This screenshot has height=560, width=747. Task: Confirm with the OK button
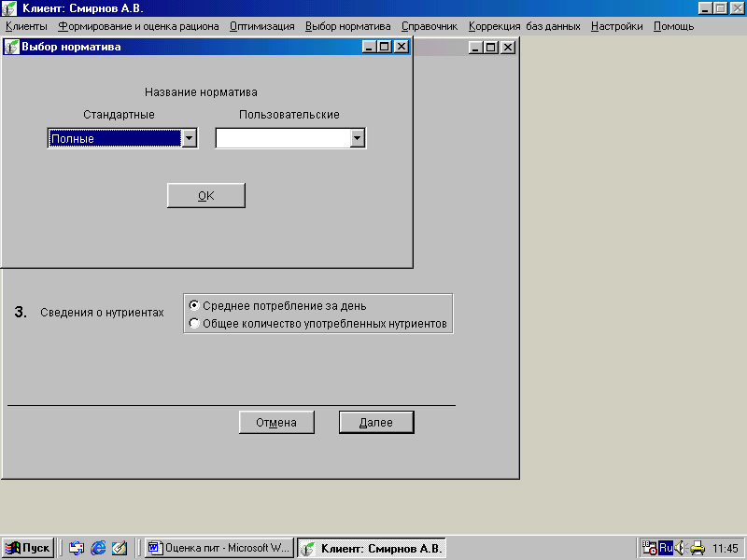206,196
